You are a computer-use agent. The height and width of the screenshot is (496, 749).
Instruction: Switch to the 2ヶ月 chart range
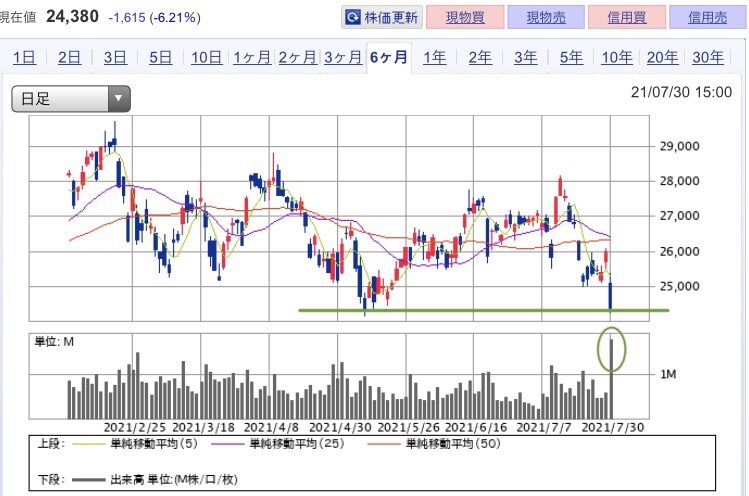[x=298, y=58]
